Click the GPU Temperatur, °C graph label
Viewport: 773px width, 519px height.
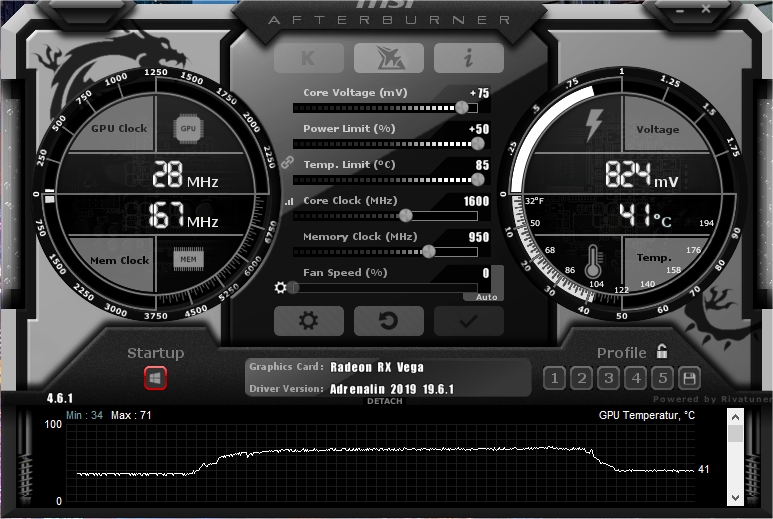tap(647, 415)
